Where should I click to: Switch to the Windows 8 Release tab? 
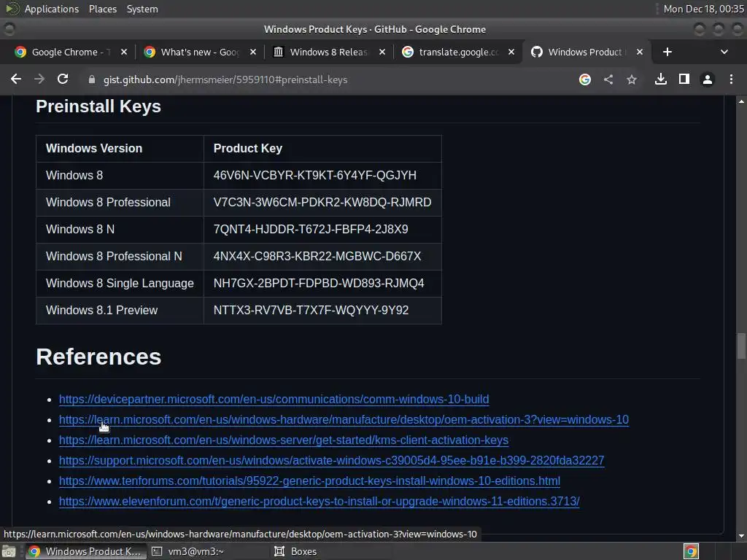coord(328,52)
